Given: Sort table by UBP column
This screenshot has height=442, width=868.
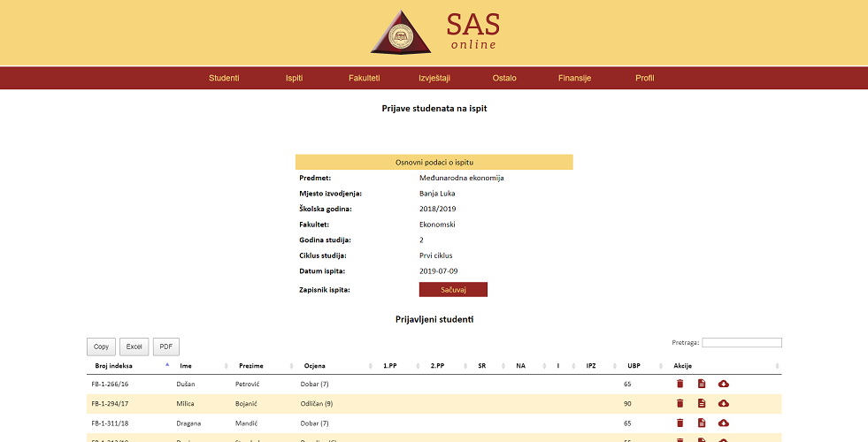Looking at the screenshot, I should click(x=634, y=366).
